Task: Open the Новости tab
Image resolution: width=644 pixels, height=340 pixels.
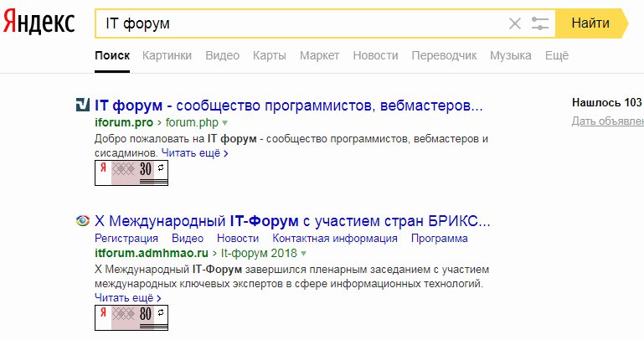Action: (x=375, y=55)
